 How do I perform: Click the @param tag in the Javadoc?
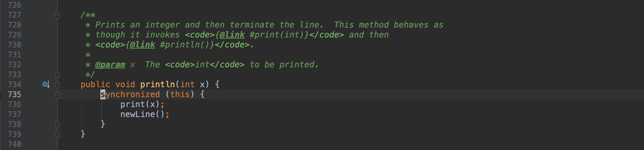point(110,65)
